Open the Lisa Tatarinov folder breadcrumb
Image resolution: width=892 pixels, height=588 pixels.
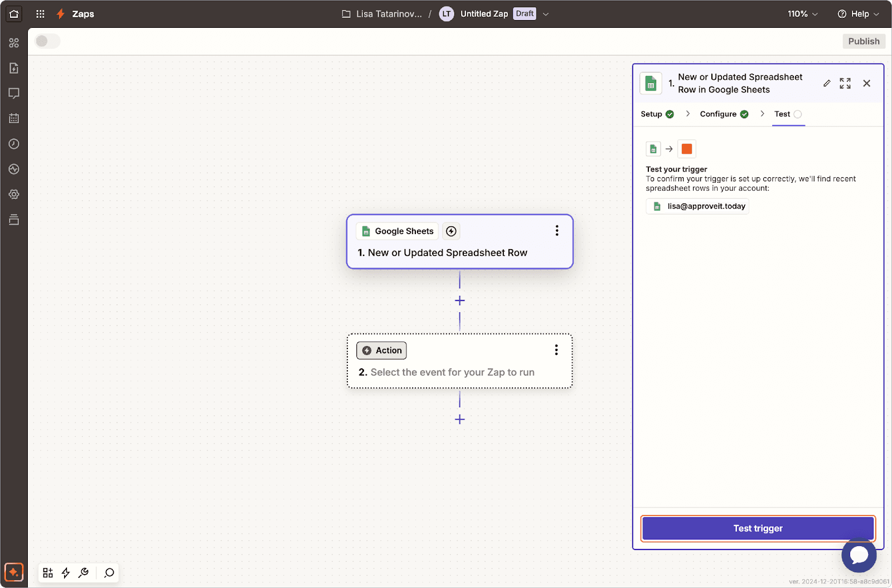(382, 14)
